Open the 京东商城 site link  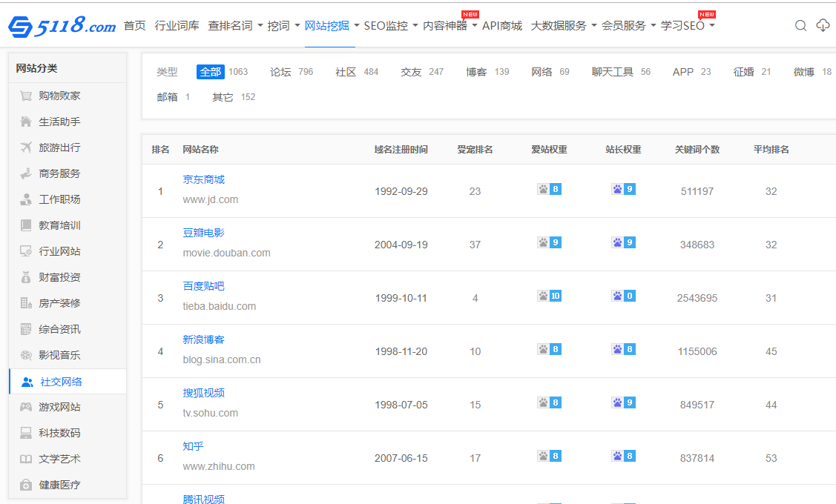(x=204, y=179)
